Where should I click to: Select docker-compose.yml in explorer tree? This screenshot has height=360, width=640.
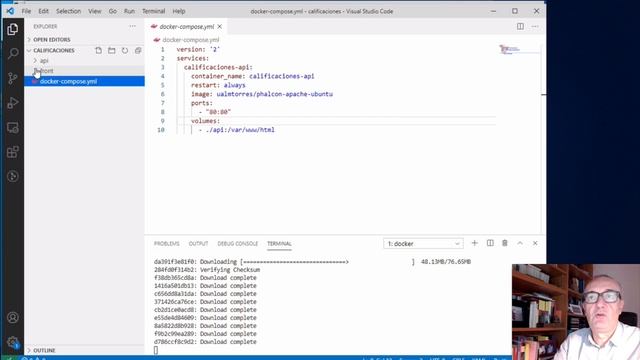[x=84, y=81]
